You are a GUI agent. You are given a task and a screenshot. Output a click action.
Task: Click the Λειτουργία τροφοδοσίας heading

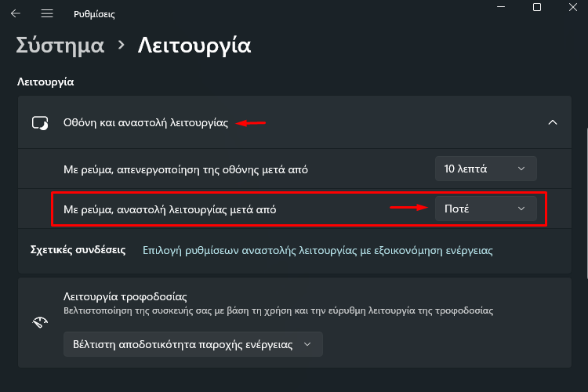pyautogui.click(x=125, y=296)
